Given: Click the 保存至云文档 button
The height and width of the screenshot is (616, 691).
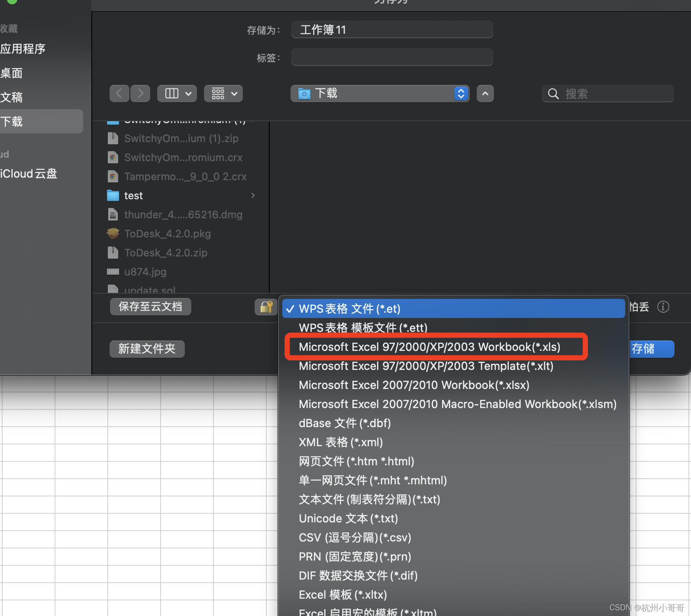Looking at the screenshot, I should click(x=150, y=306).
